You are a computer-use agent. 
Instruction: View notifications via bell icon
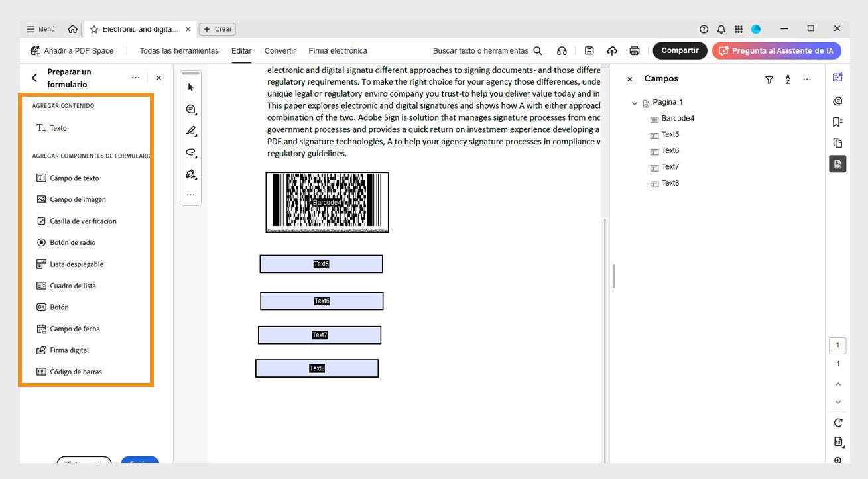(x=721, y=29)
